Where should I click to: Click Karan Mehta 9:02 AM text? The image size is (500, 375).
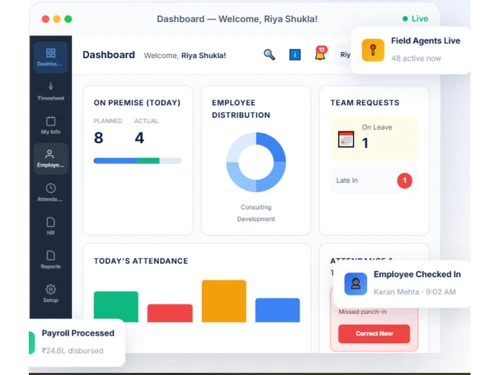415,292
